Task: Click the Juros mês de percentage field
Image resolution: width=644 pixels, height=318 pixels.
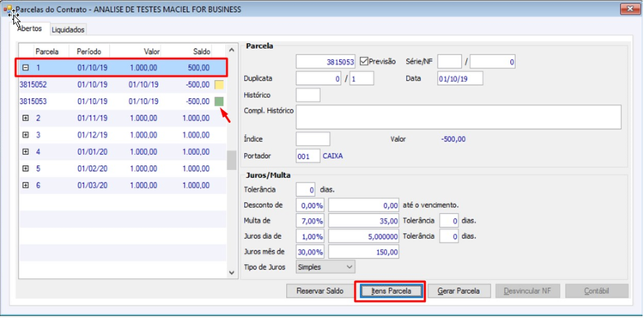Action: coord(310,252)
